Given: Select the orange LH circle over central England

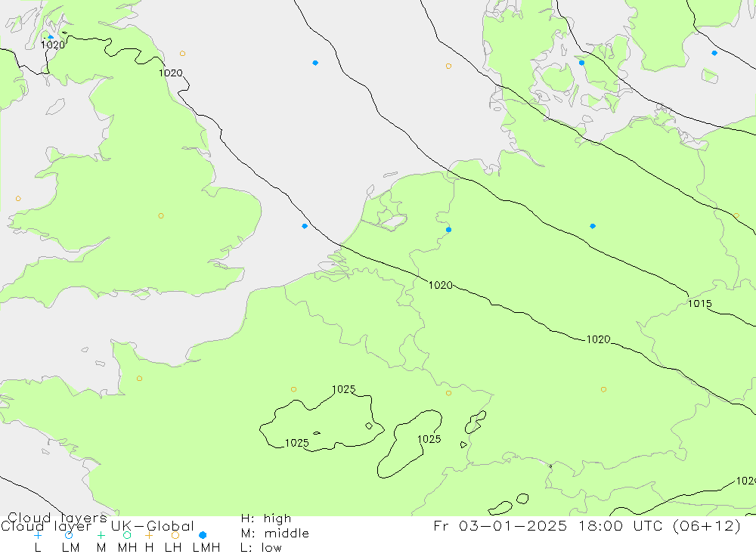Looking at the screenshot, I should coord(161,216).
